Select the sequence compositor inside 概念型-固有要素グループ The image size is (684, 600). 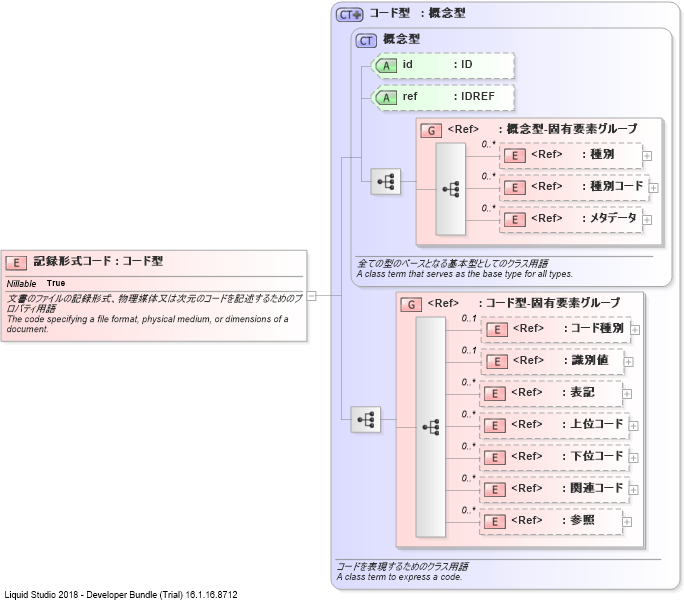point(451,189)
